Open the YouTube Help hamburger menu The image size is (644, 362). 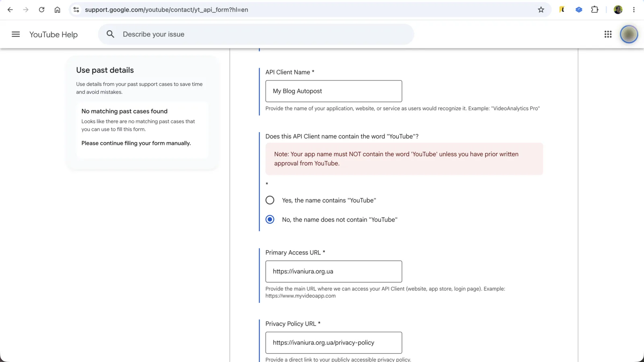pyautogui.click(x=16, y=34)
